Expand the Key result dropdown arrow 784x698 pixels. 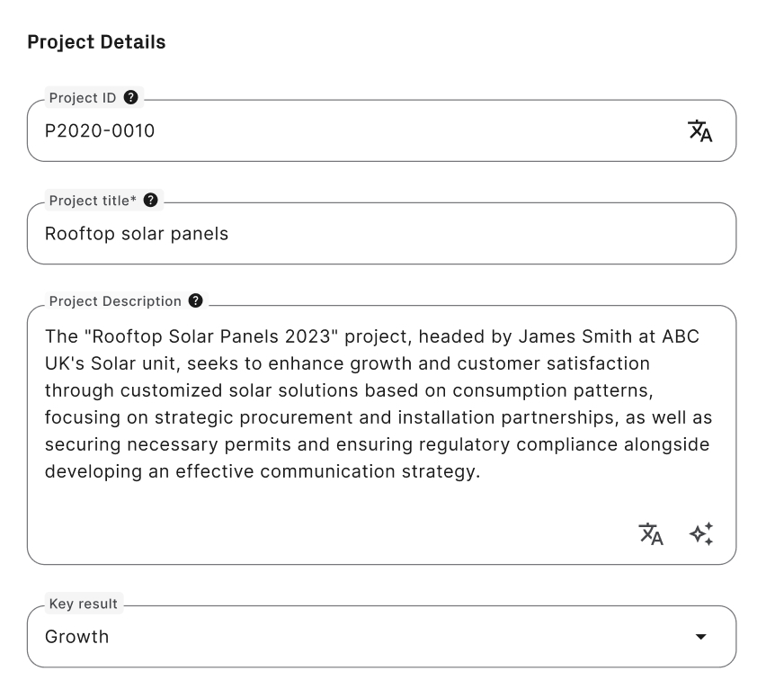(x=701, y=637)
